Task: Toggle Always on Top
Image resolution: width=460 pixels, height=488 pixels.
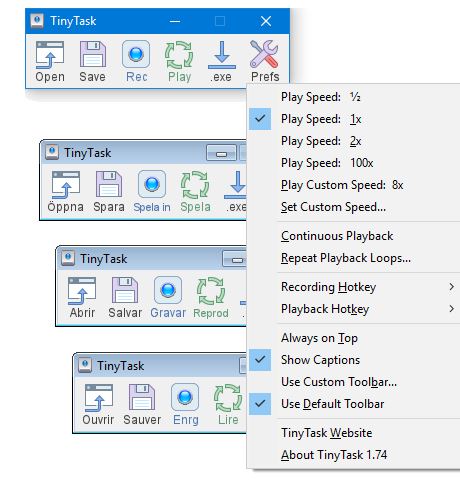Action: point(353,338)
